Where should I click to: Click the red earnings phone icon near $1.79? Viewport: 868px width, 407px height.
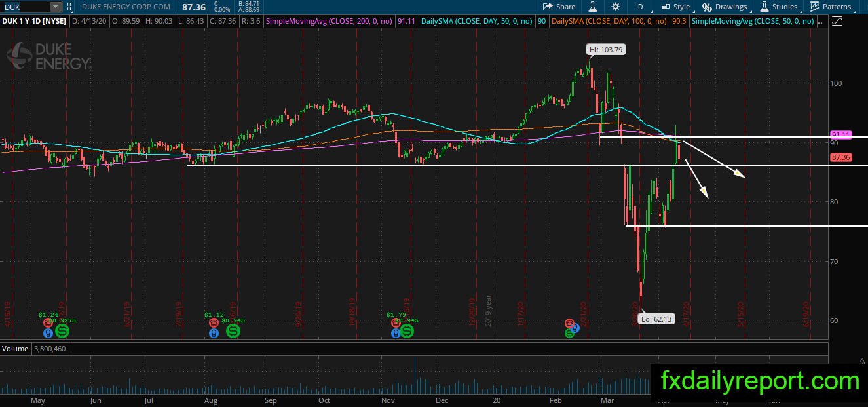click(396, 323)
